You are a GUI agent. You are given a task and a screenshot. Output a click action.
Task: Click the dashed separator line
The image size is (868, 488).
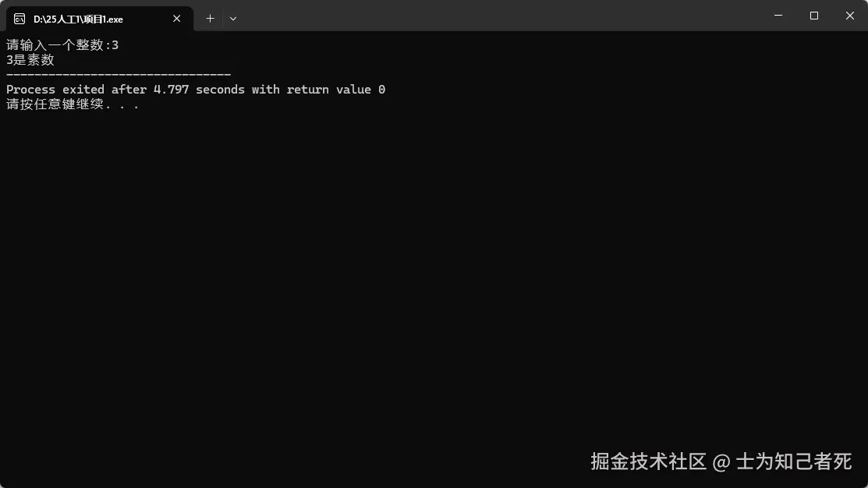(119, 74)
